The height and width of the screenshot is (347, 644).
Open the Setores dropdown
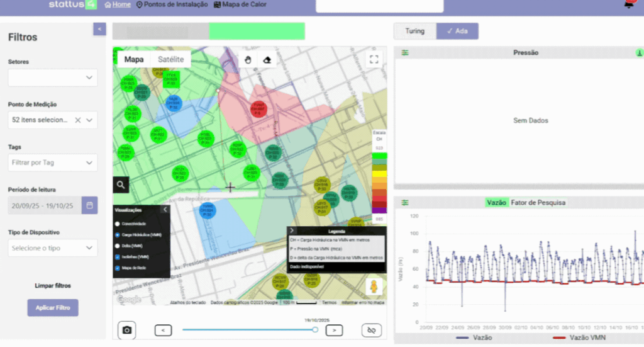[x=53, y=77]
